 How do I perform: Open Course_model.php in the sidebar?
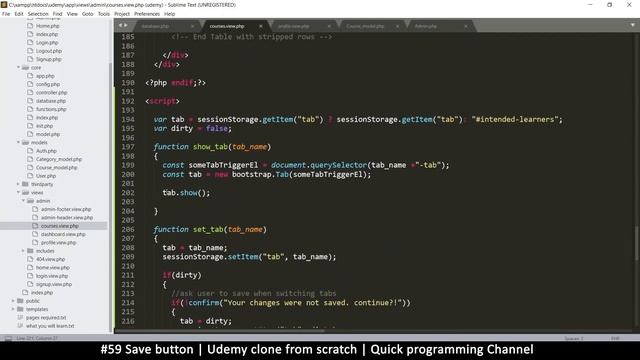coord(56,167)
